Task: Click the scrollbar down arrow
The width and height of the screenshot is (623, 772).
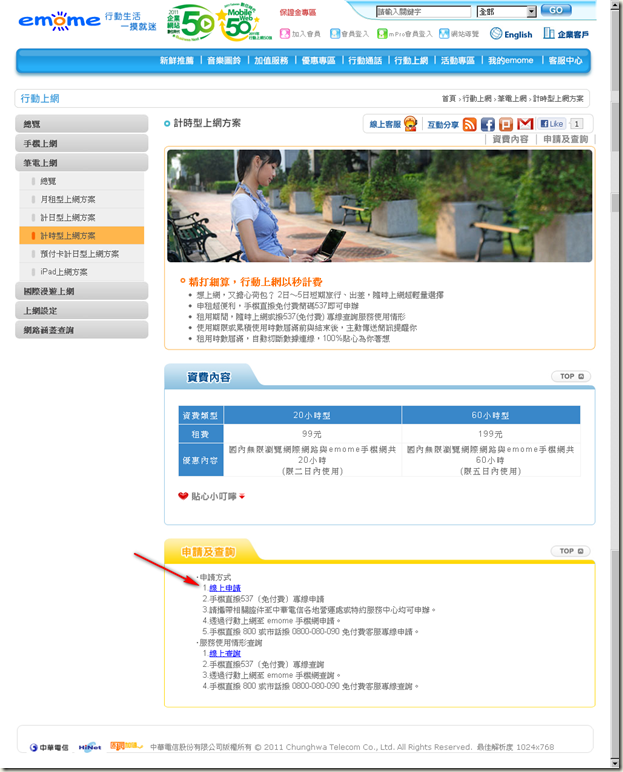Action: (x=616, y=763)
